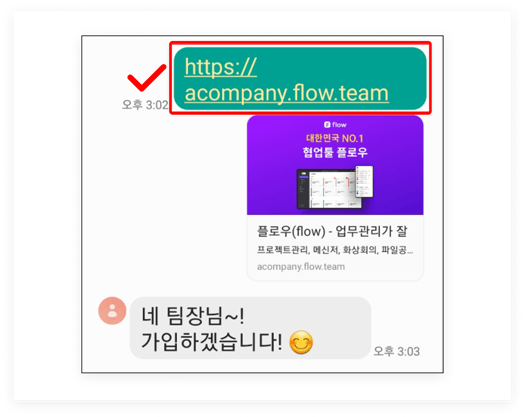Screen dimensions: 525x417
Task: Click the preview description 프로젝트관리, 메신저
Action: [x=334, y=250]
